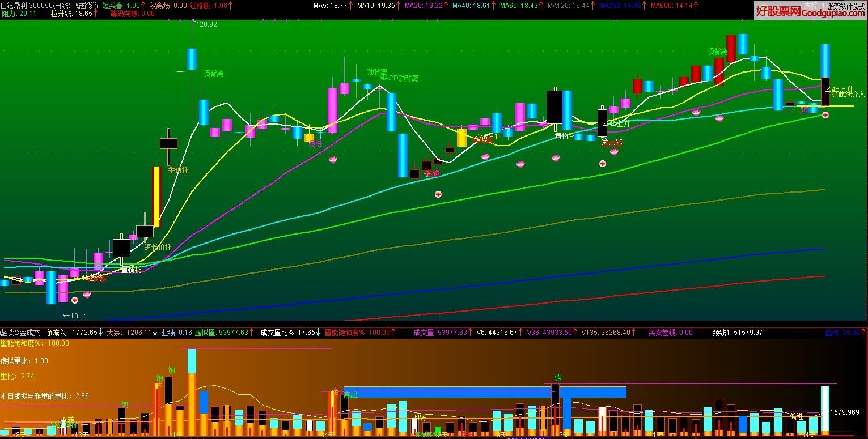Click the 买卖差线: 0.00 value

click(x=671, y=333)
